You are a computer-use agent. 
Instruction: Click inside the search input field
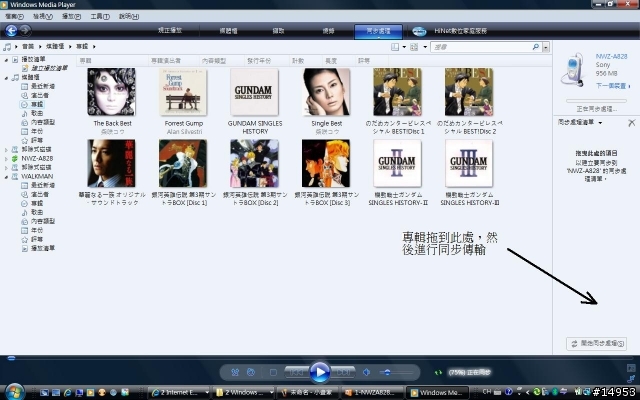(482, 47)
